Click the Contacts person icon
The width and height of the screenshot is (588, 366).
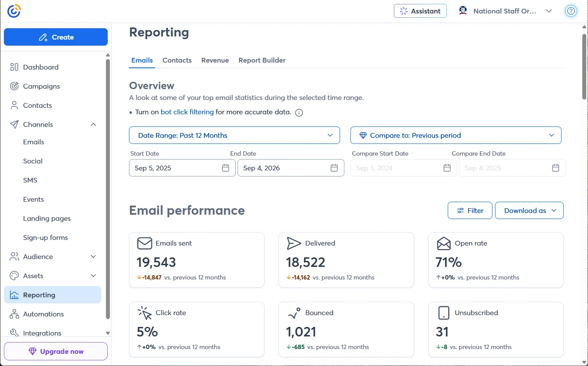click(14, 105)
